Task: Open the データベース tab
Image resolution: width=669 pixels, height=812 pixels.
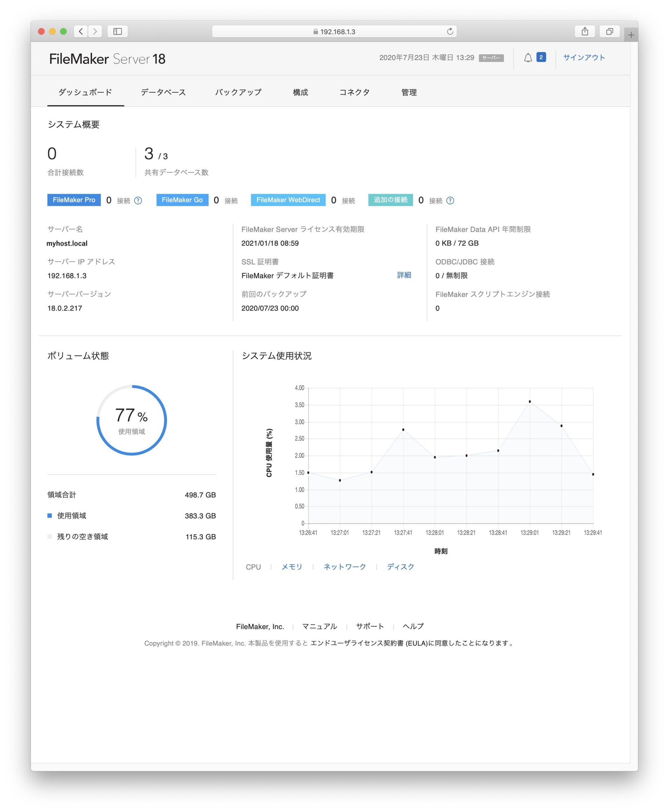Action: click(x=163, y=92)
